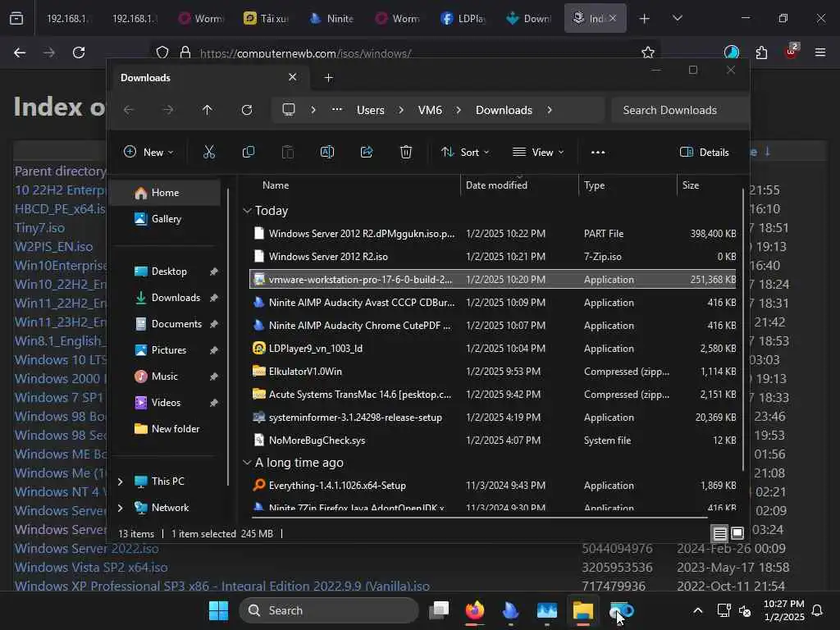Click the Firefox URL address bar
This screenshot has height=630, width=840.
tap(404, 52)
